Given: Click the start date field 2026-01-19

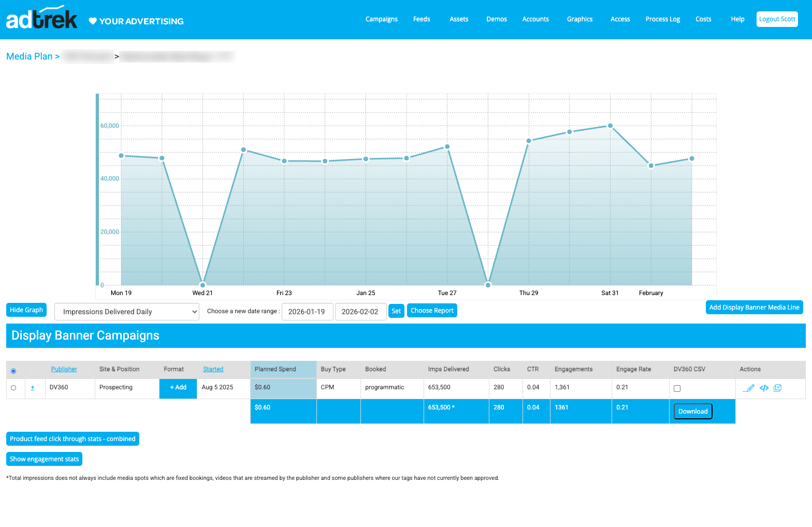Looking at the screenshot, I should point(307,312).
